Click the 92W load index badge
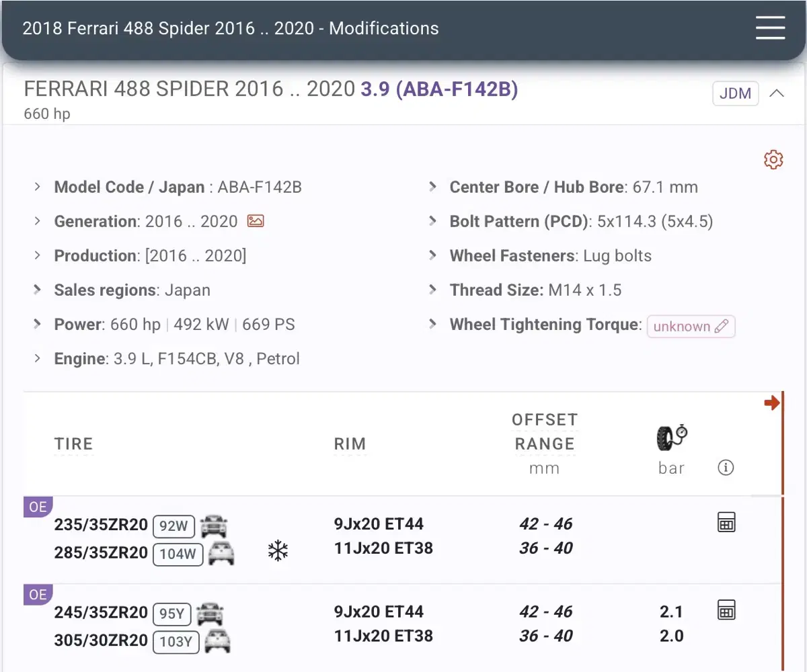The image size is (807, 672). pos(174,526)
